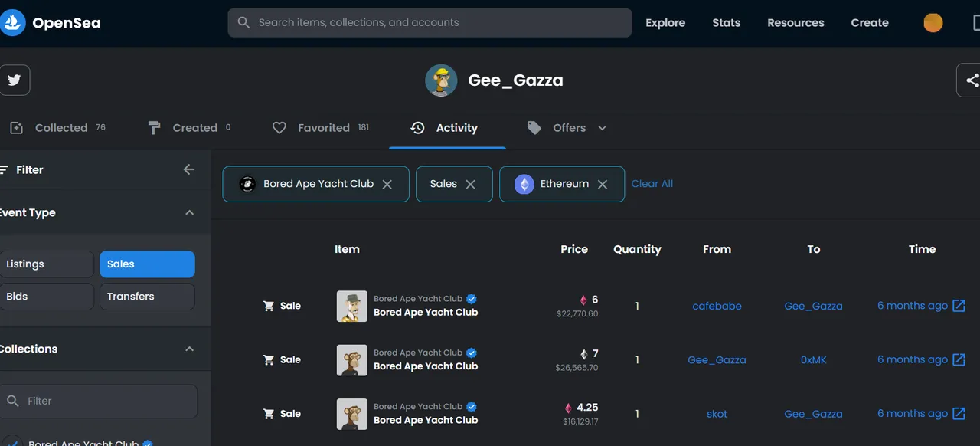Screen dimensions: 980x446
Task: Click the search magnifier icon in top bar
Action: 243,22
